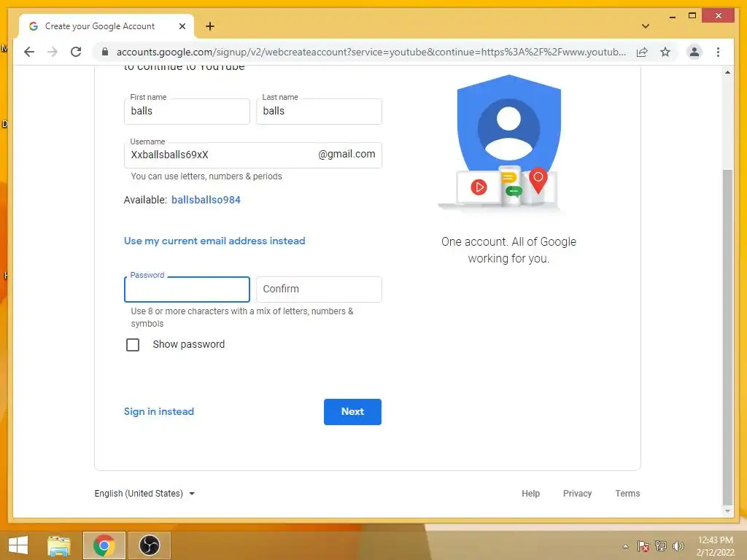Minimize the Chrome window
Screen dimensions: 747x560
click(672, 16)
